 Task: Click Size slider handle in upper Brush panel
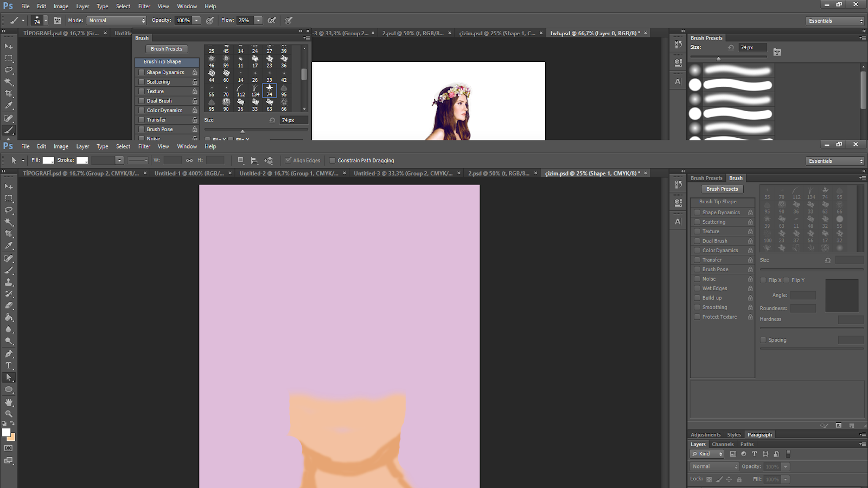(242, 131)
